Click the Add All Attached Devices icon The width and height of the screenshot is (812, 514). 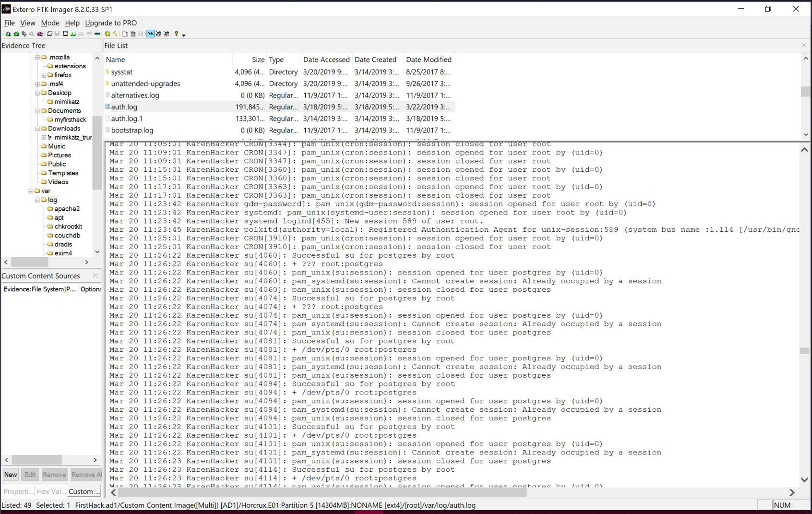point(16,34)
